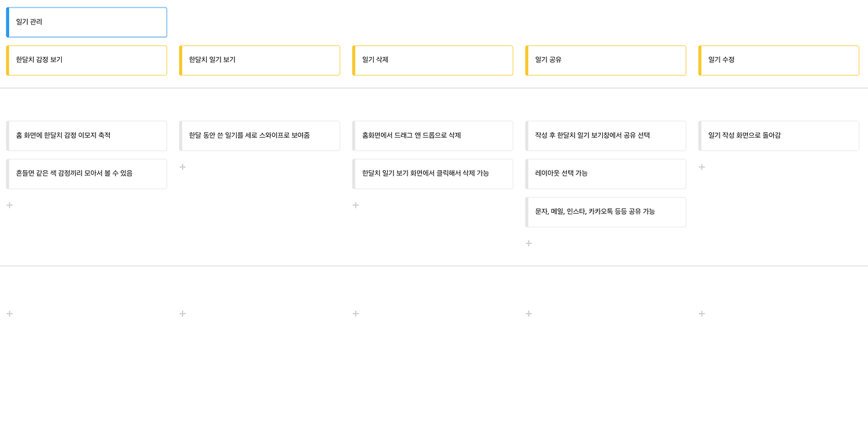868x436 pixels.
Task: Open 홈화면에서 드래그 앤 드롭으로 삭제 card
Action: coord(433,136)
